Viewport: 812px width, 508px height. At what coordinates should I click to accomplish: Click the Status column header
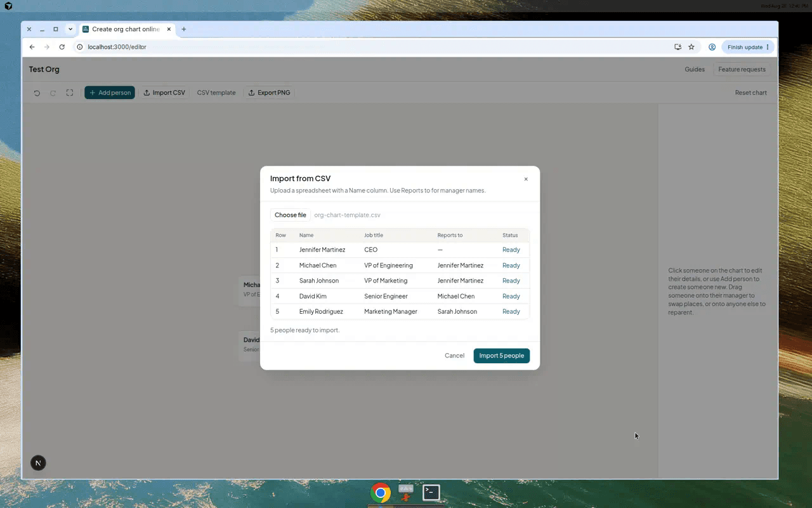click(x=510, y=236)
